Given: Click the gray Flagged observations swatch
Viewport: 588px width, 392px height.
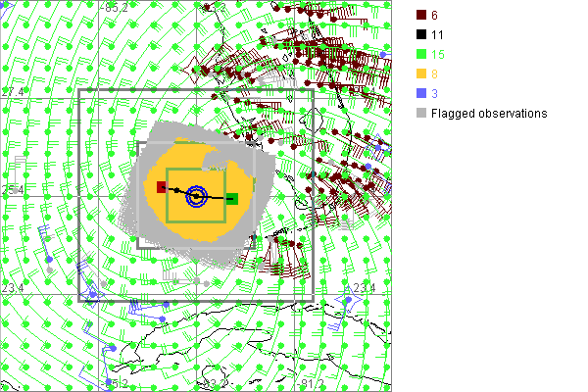Looking at the screenshot, I should tap(420, 114).
